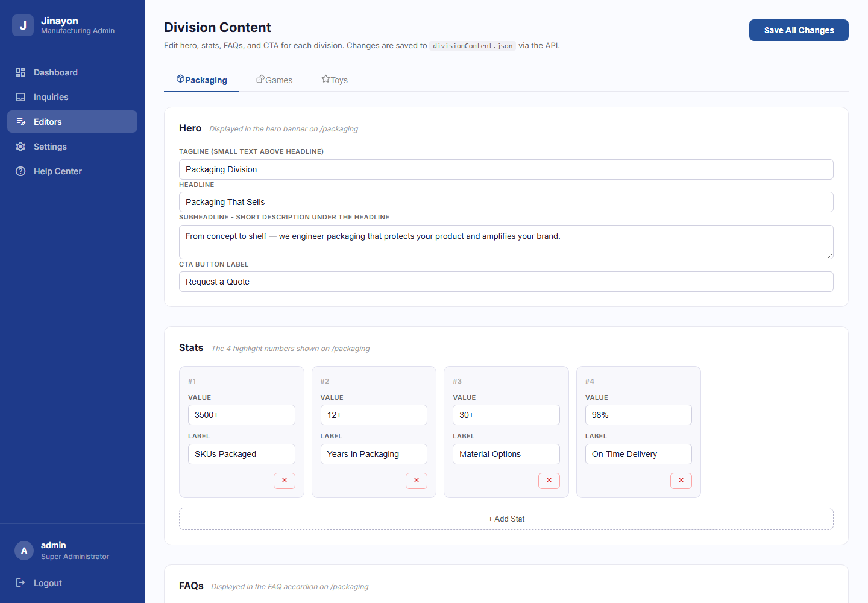Screen dimensions: 868x603
Task: Delete stat #1 SKUs Packaged
Action: (285, 481)
